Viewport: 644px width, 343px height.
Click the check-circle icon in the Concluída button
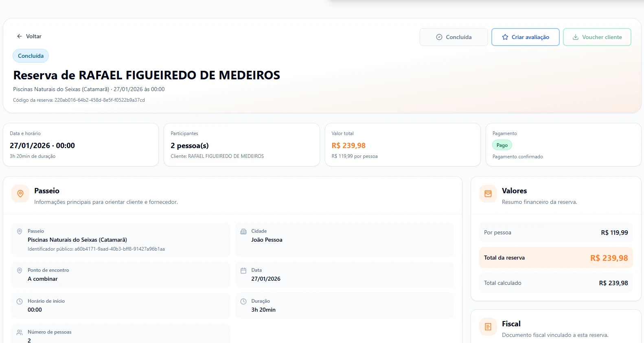439,37
